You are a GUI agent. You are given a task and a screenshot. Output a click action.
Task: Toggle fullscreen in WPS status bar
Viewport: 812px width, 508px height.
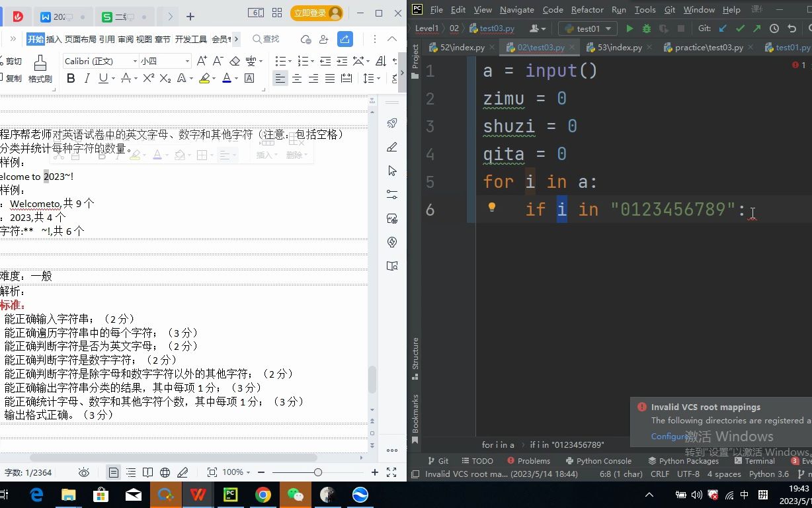(x=391, y=472)
